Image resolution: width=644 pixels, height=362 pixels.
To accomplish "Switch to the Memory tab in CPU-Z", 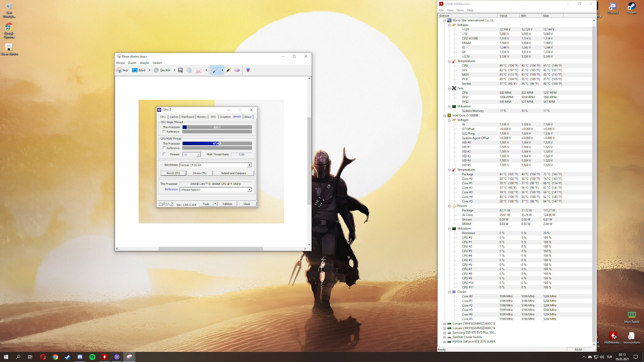I will (201, 117).
